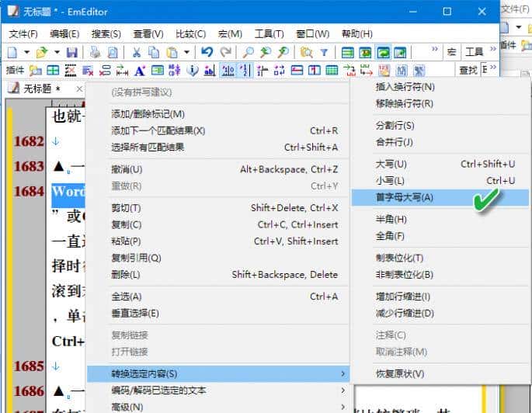Click the Paste clipboard icon
The image size is (532, 413).
pyautogui.click(x=172, y=52)
